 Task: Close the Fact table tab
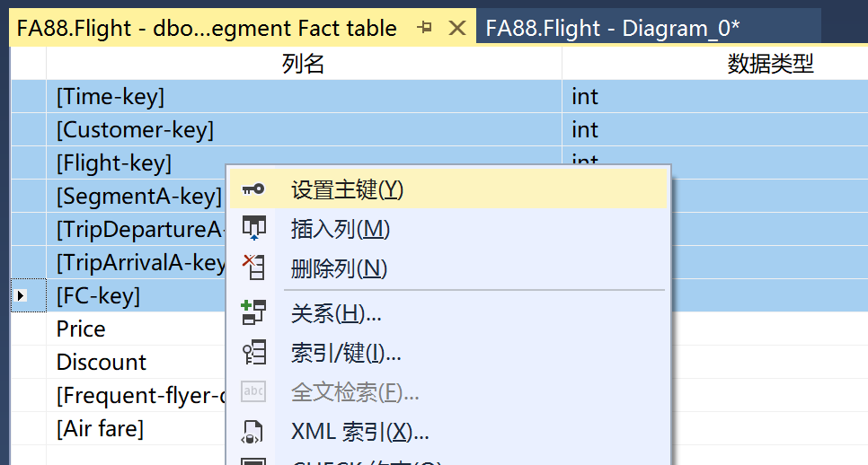(457, 27)
